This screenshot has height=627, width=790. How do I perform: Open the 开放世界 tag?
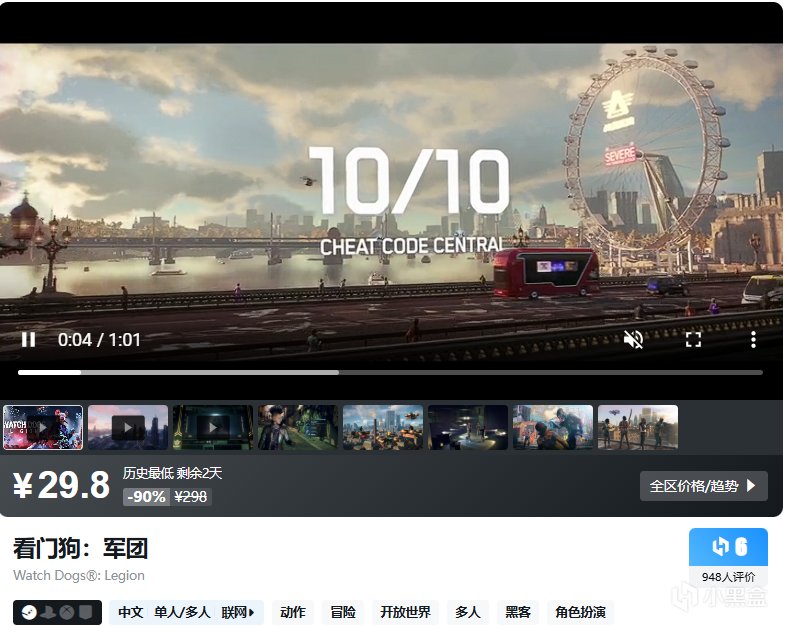tap(405, 612)
